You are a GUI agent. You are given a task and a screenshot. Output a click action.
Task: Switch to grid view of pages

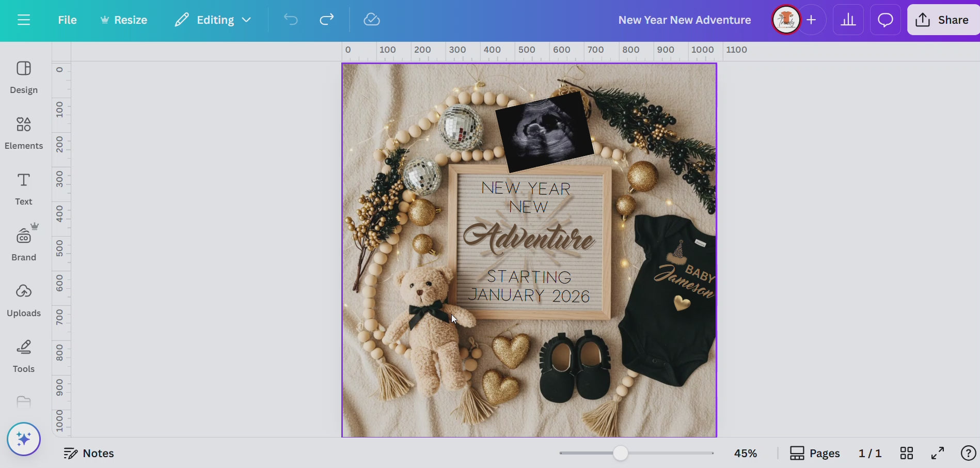pos(906,453)
